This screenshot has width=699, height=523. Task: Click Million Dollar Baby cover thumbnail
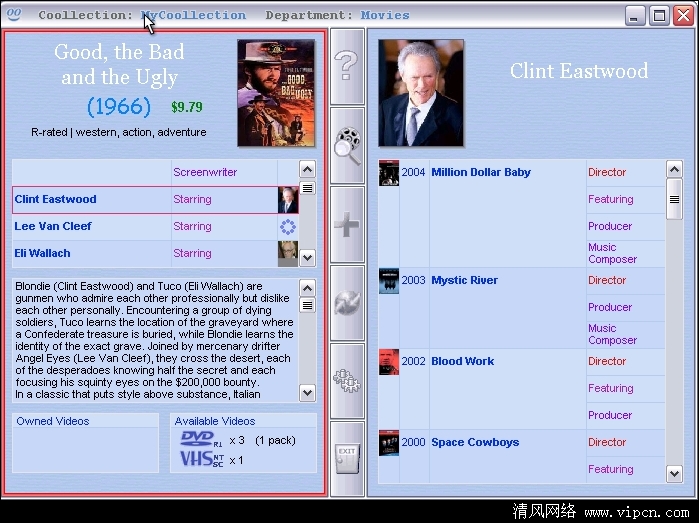point(389,173)
